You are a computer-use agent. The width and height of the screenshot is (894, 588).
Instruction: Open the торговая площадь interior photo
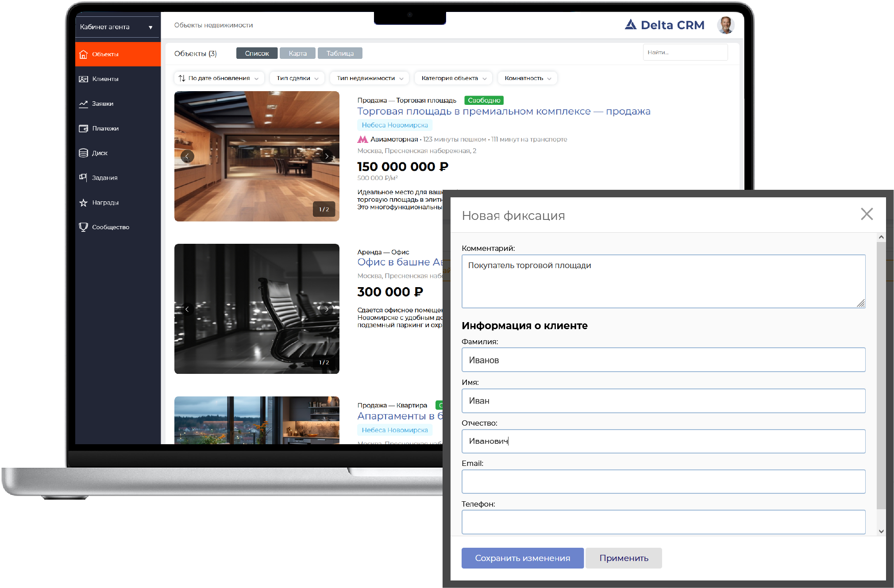257,156
